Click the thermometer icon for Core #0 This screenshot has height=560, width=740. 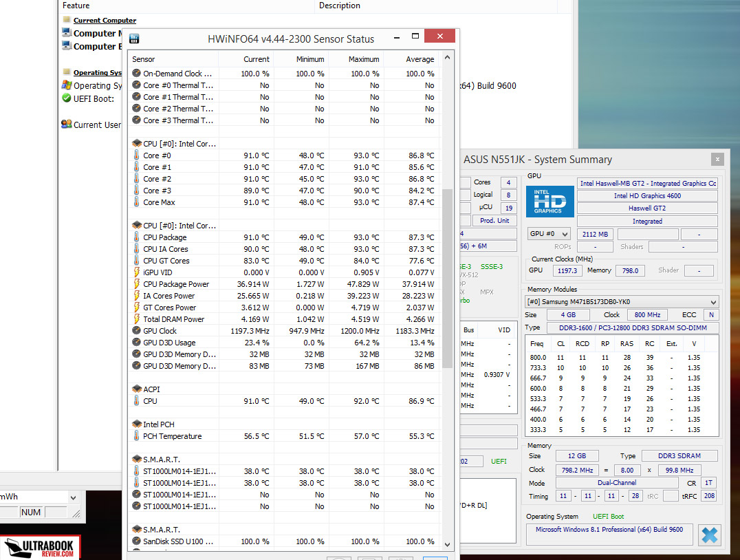coord(136,155)
